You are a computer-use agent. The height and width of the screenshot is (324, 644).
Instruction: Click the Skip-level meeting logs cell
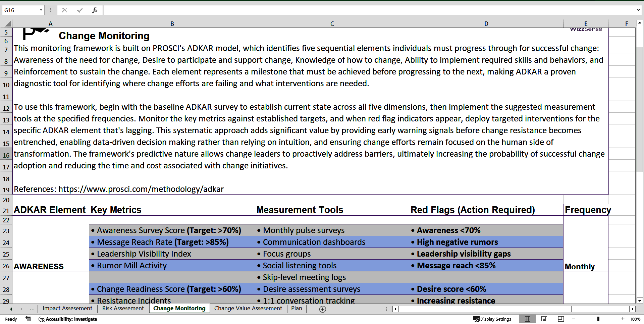click(x=332, y=277)
